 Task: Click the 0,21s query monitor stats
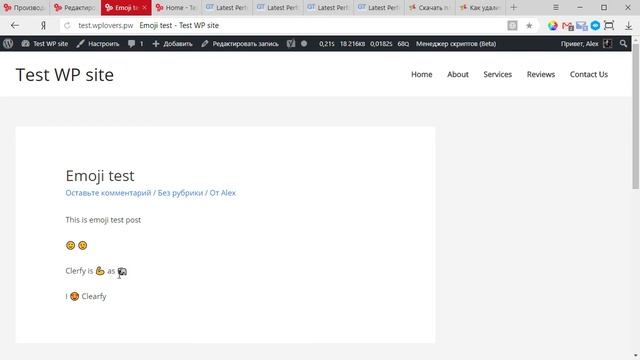pyautogui.click(x=327, y=44)
